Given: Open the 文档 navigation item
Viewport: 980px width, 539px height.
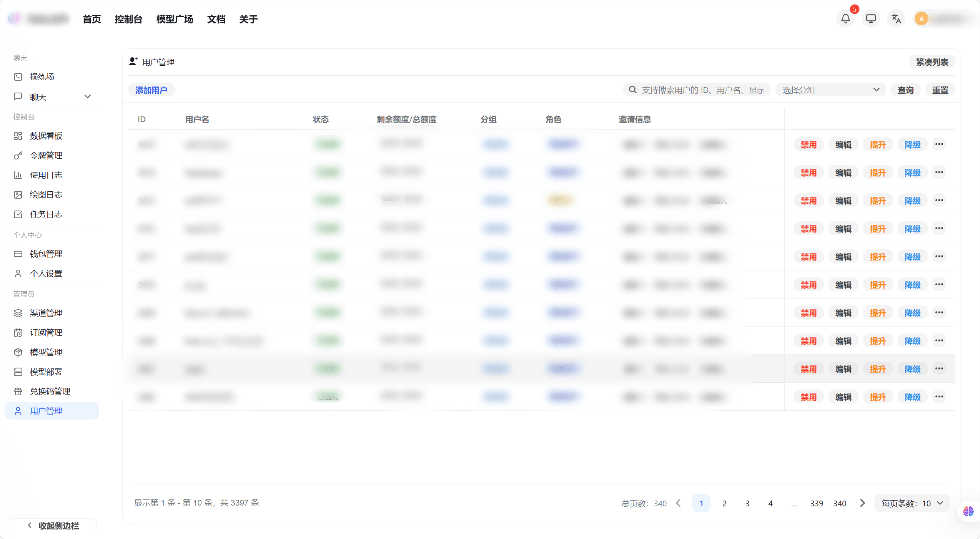Looking at the screenshot, I should [216, 19].
